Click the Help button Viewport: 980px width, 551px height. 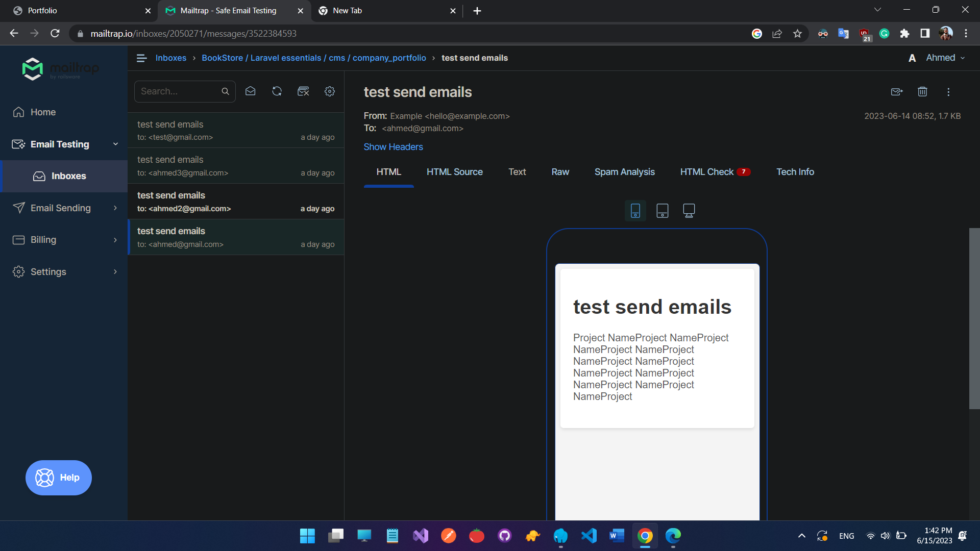coord(59,478)
